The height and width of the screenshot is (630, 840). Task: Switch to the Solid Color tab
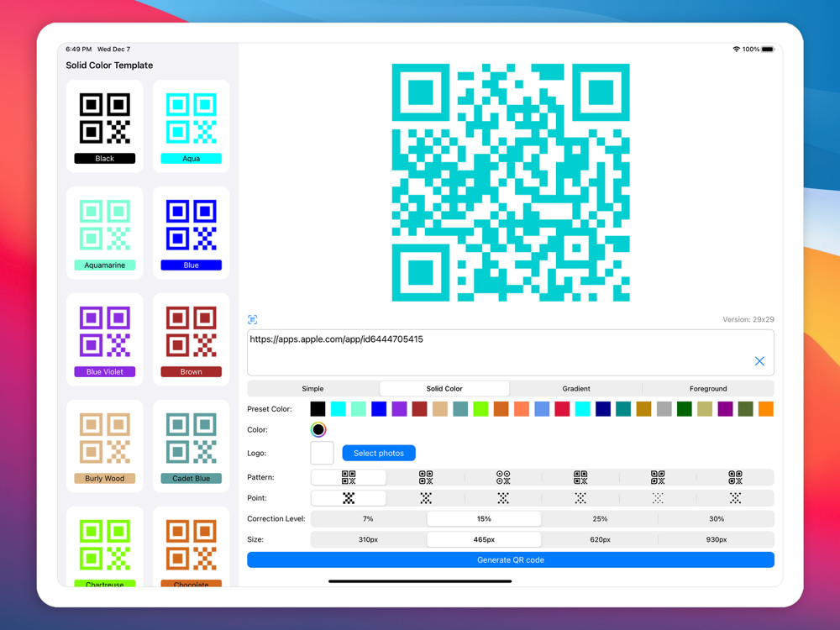click(x=444, y=388)
